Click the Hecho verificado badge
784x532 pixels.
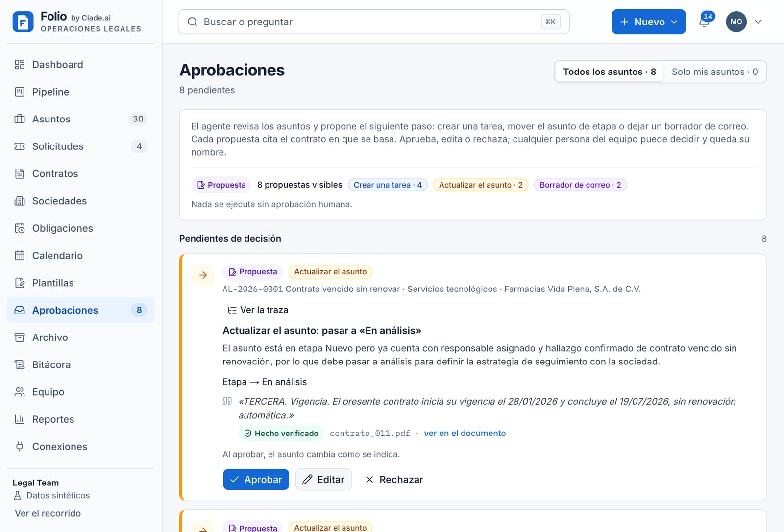pyautogui.click(x=281, y=433)
